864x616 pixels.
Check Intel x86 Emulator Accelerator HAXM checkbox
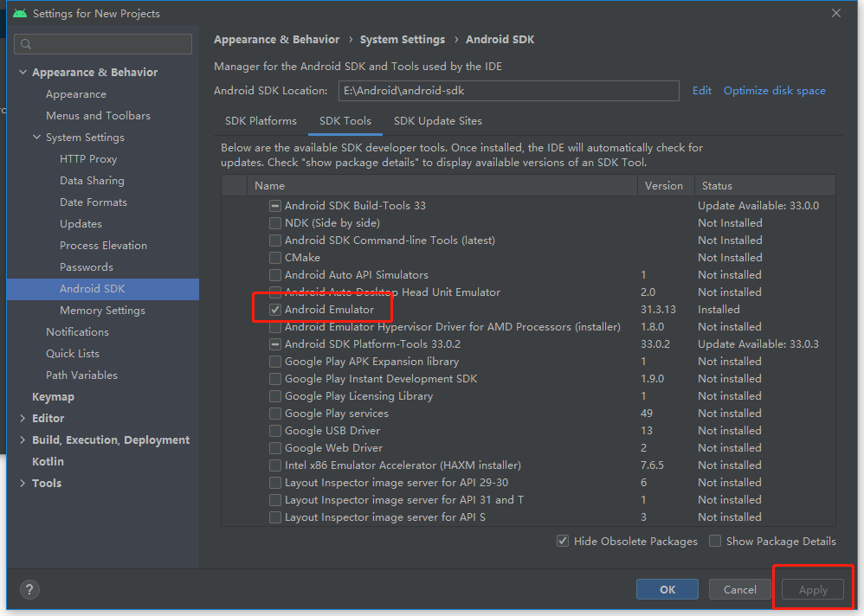(275, 465)
